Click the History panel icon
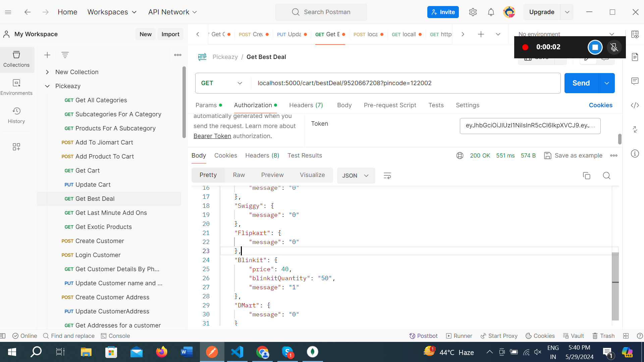 tap(16, 111)
